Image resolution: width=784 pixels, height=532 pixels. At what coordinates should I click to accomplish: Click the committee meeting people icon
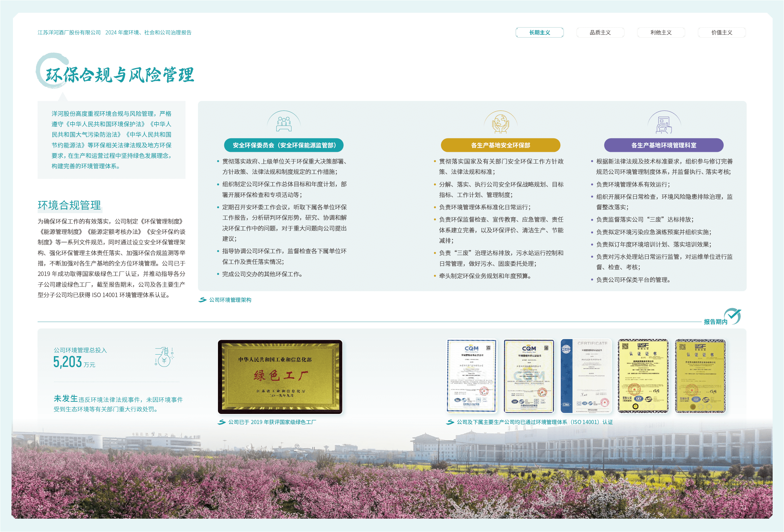click(x=284, y=124)
